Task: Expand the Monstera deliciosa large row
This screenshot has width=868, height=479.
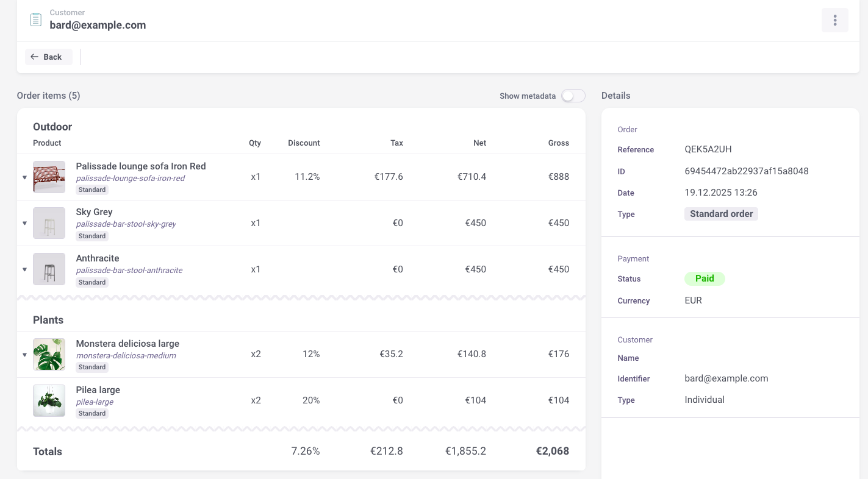Action: coord(24,354)
